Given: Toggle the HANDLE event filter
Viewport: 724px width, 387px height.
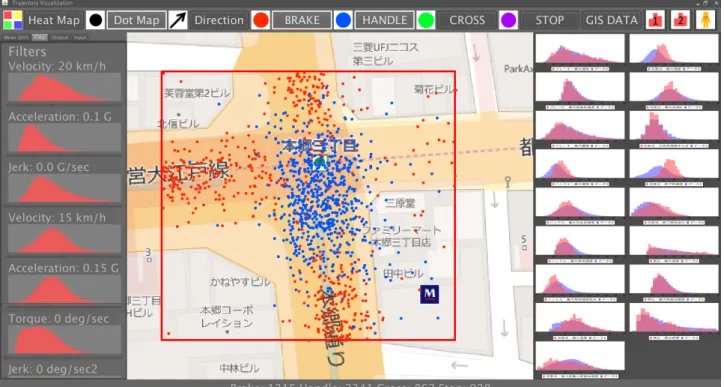Looking at the screenshot, I should (x=384, y=20).
